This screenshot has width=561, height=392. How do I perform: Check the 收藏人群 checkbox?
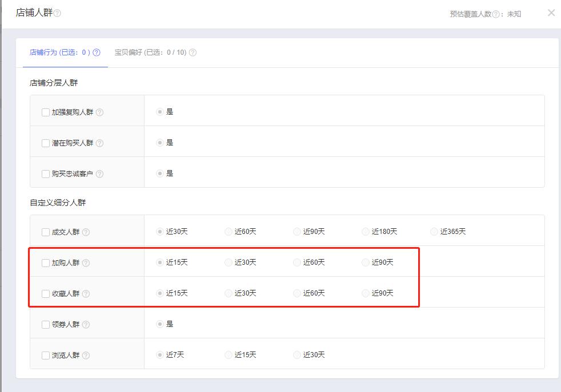tap(46, 294)
